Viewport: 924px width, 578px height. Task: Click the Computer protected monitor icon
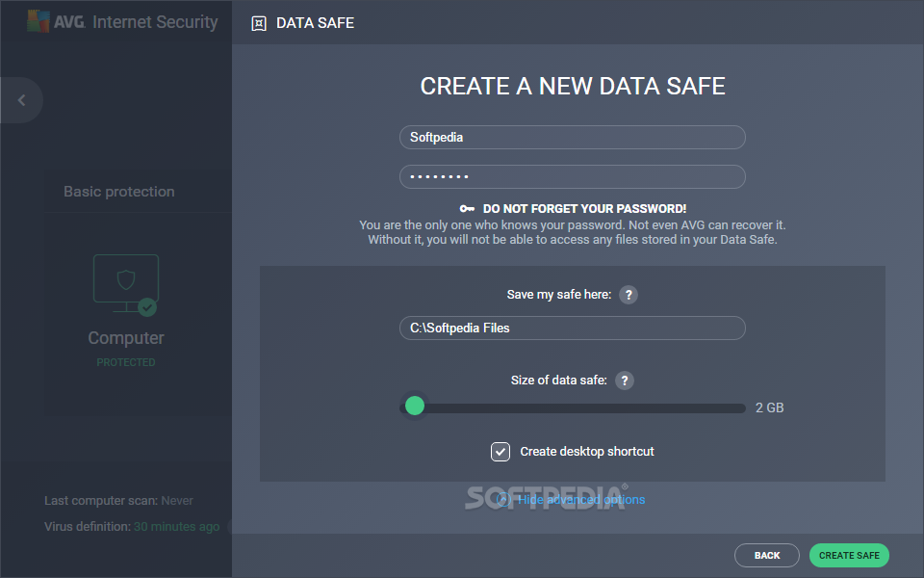click(x=126, y=285)
